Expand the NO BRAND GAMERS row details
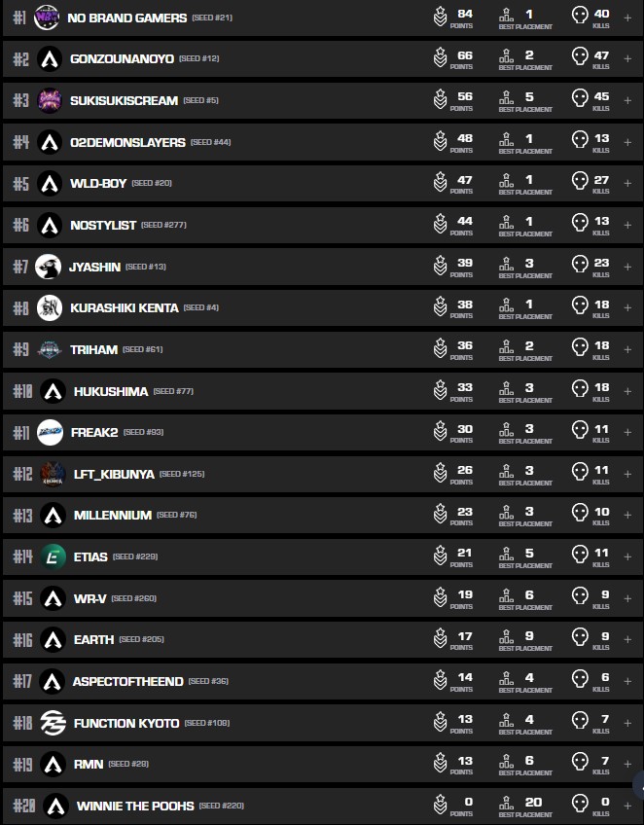644x825 pixels. [627, 18]
